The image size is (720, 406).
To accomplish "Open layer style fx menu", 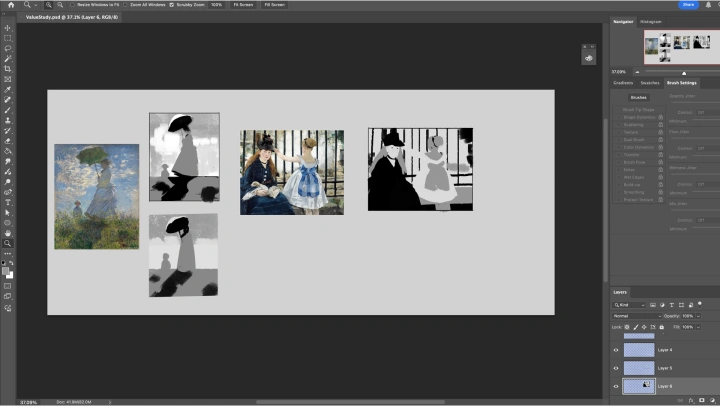I will (x=691, y=400).
